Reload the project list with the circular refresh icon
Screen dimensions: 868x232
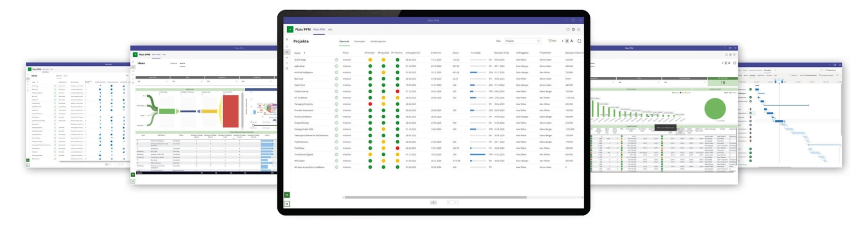[579, 41]
